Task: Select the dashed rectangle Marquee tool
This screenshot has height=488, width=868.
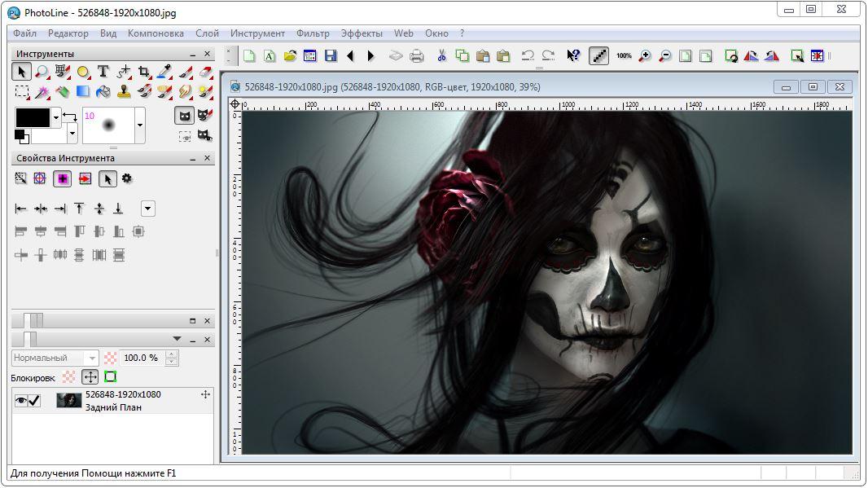Action: point(21,91)
